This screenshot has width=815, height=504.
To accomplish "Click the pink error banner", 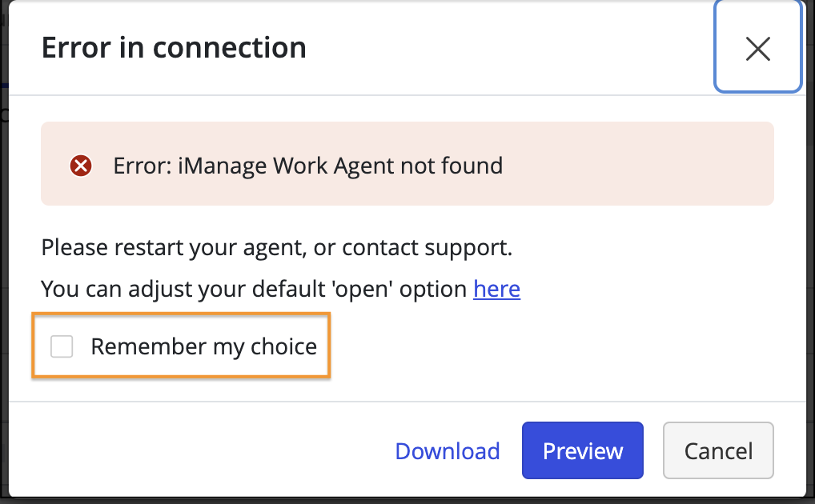I will (x=407, y=163).
